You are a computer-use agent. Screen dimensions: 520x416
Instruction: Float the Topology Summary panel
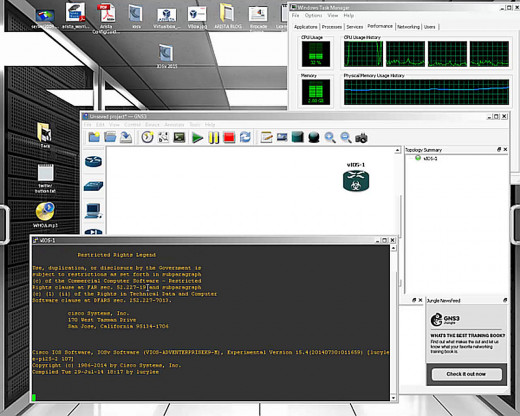[499, 150]
